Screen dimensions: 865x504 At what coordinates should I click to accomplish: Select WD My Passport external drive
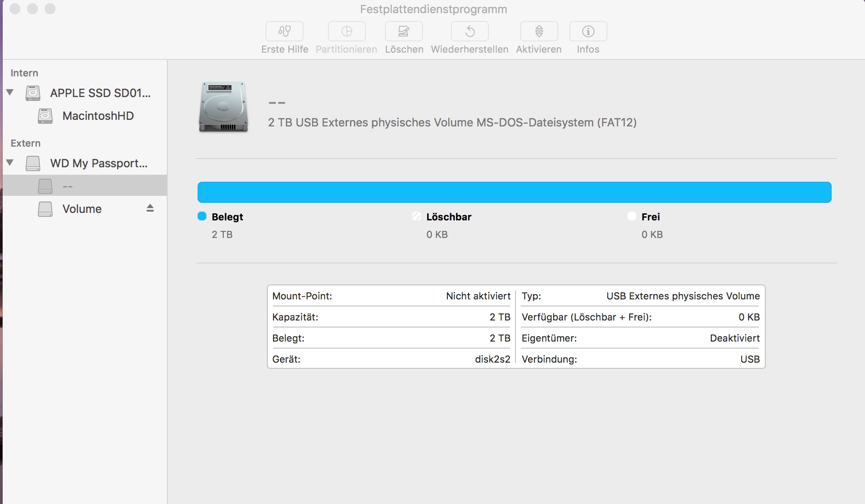[x=98, y=163]
